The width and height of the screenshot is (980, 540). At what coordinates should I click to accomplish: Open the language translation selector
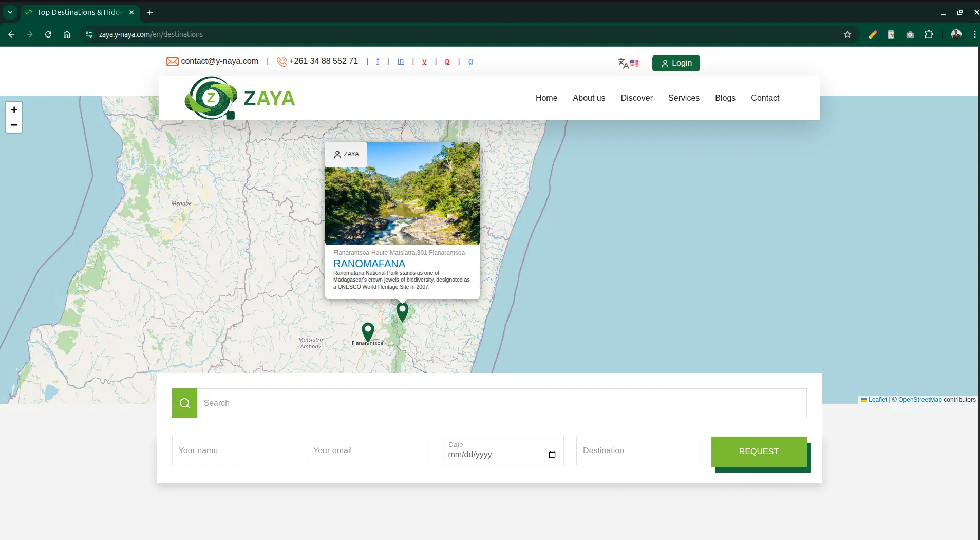[628, 63]
